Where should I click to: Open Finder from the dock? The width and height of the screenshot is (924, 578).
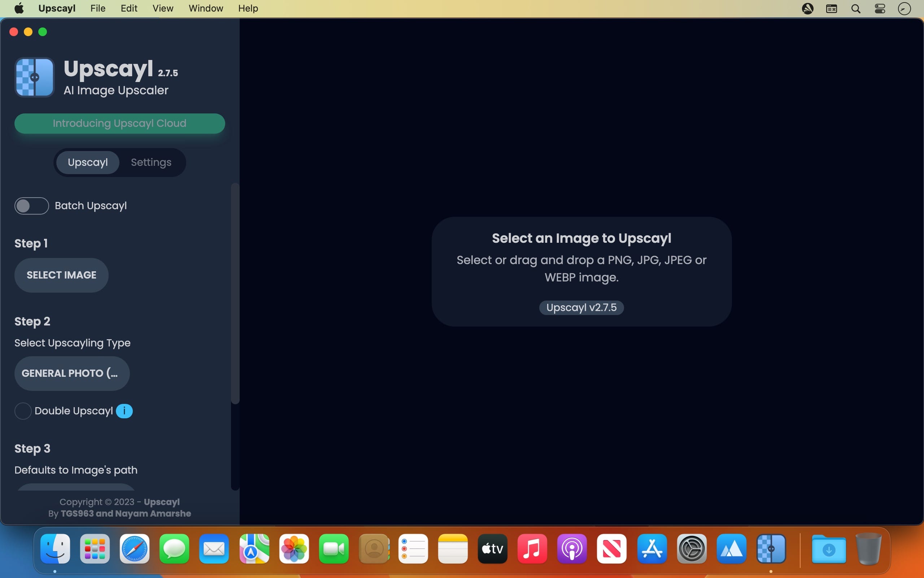(x=55, y=549)
